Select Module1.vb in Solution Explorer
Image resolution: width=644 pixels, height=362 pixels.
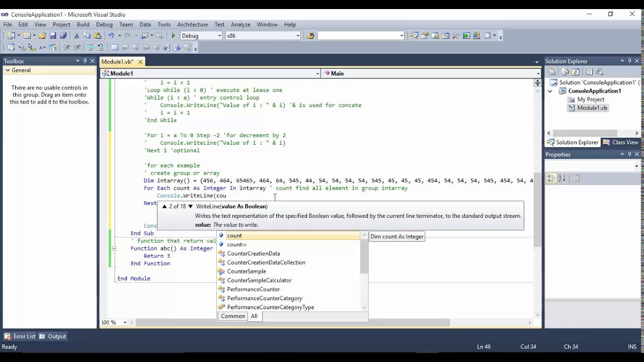click(592, 108)
